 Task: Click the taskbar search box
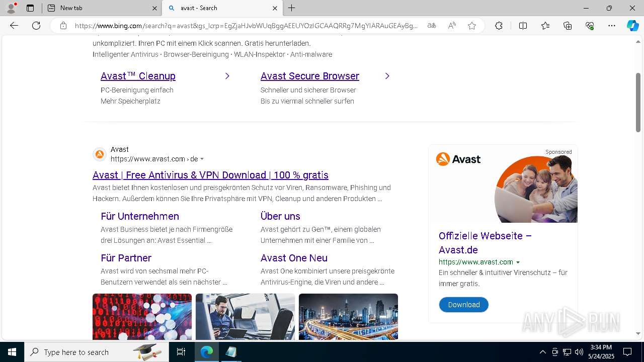point(97,352)
